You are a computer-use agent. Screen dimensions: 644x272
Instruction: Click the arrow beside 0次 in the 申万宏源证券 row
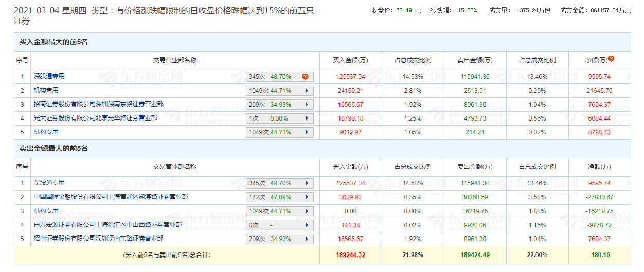tap(307, 225)
